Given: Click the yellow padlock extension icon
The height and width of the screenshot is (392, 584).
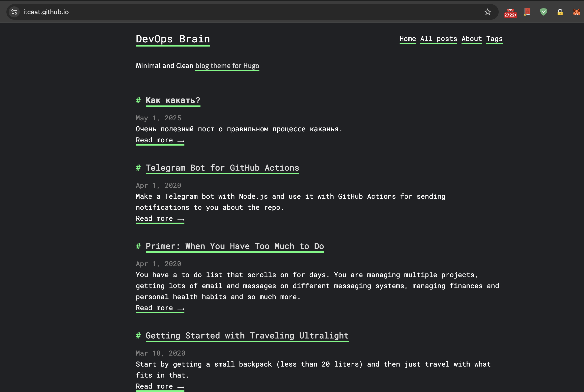Looking at the screenshot, I should point(560,12).
